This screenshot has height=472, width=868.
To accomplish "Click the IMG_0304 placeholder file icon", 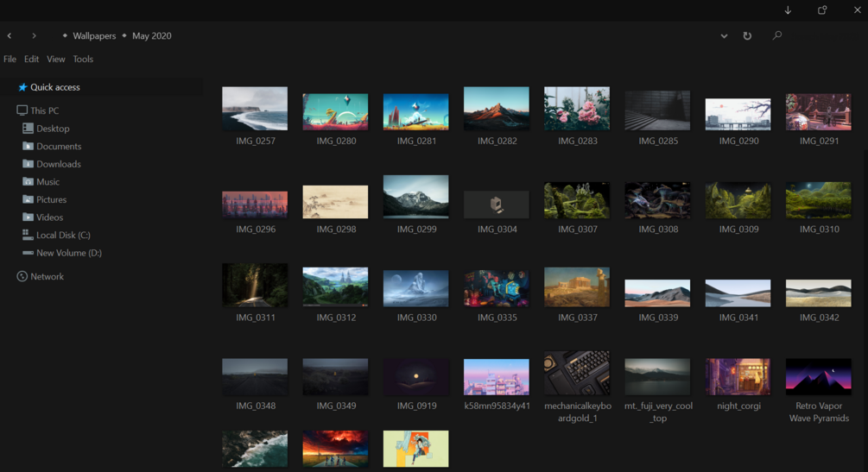I will 497,205.
